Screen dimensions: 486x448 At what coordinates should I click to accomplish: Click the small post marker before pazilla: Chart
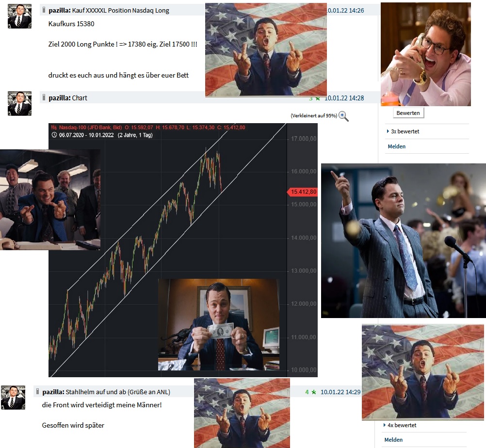pos(44,97)
